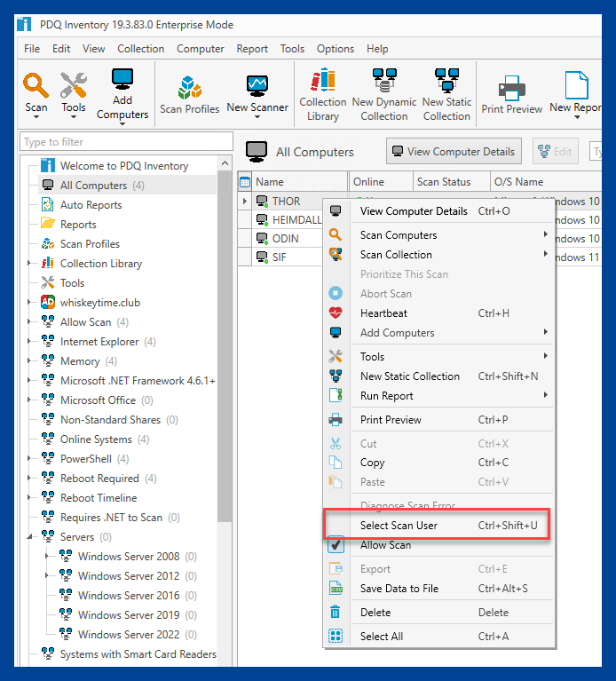Sort by the O/S Name column header
Viewport: 616px width, 681px height.
[546, 182]
